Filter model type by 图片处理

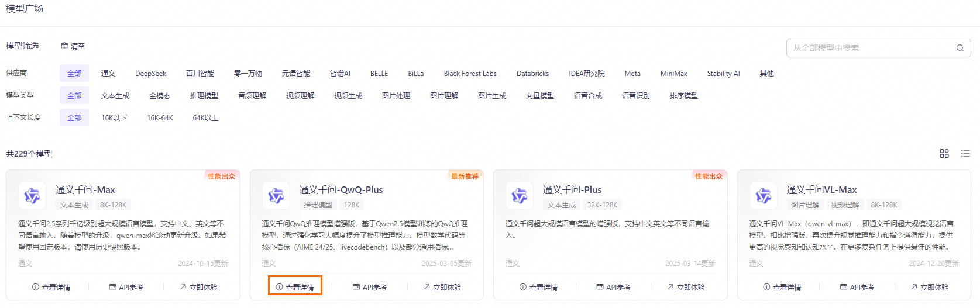coord(396,96)
